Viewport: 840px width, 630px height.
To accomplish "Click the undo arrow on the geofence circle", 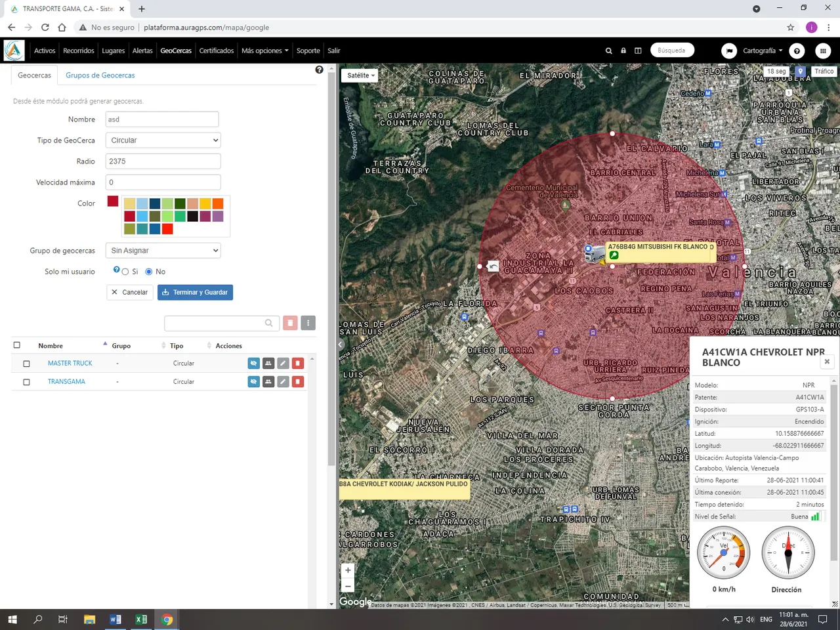I will (493, 266).
